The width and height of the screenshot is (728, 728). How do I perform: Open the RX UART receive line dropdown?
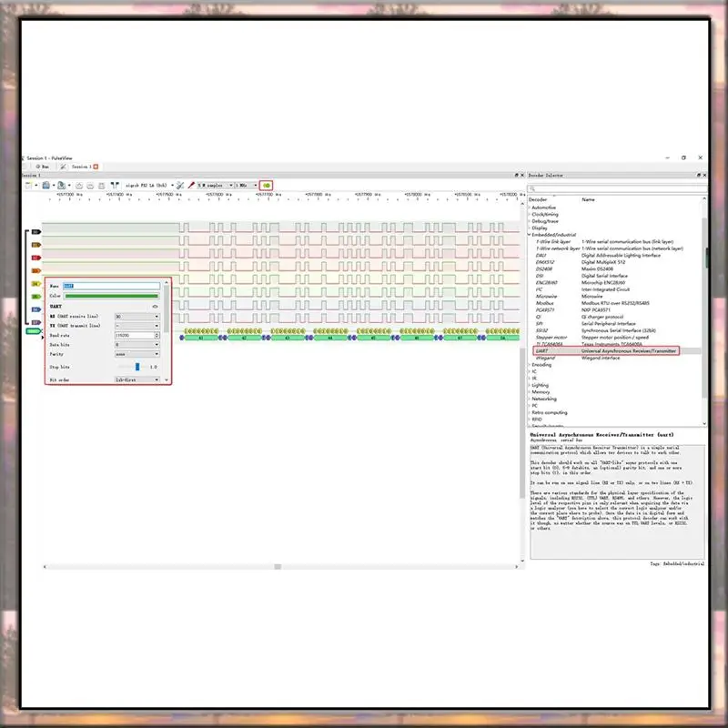[137, 316]
